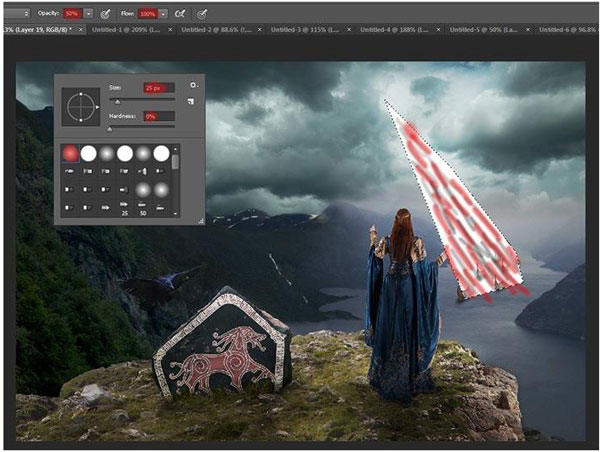This screenshot has height=452, width=600.
Task: Click the brush Size slider handle
Action: pos(118,101)
